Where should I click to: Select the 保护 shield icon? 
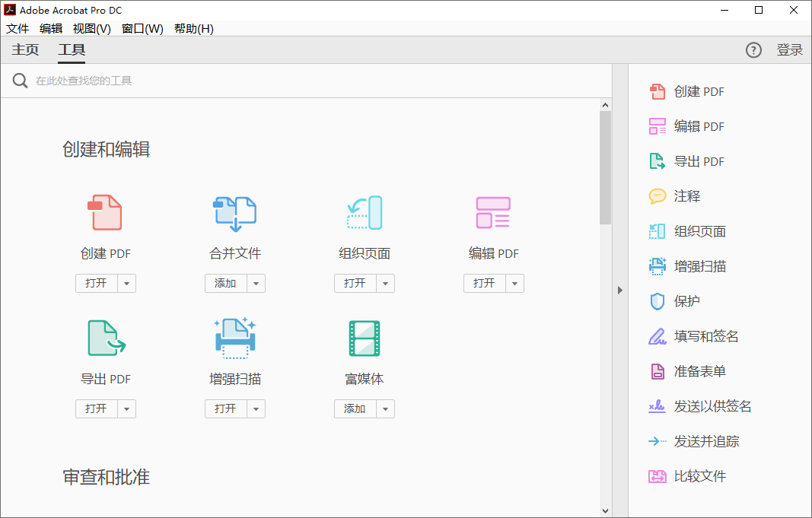coord(656,301)
